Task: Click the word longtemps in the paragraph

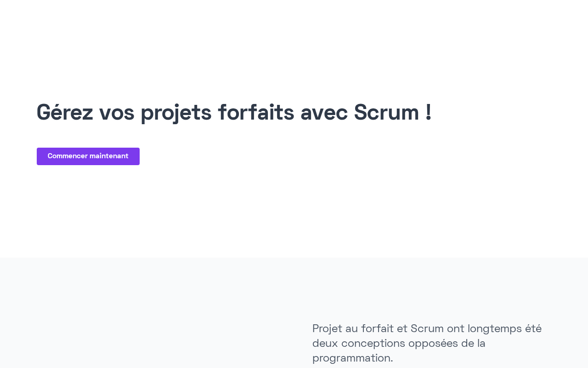Action: [x=494, y=329]
